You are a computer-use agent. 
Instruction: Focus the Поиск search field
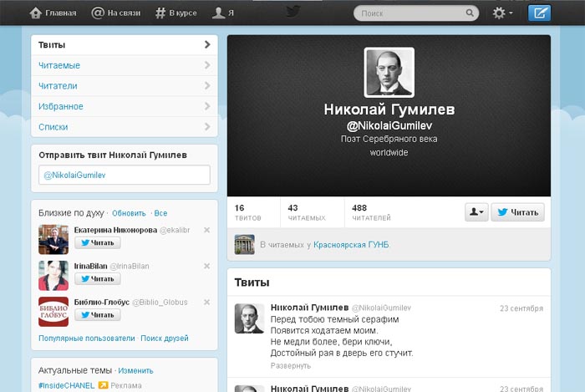416,13
